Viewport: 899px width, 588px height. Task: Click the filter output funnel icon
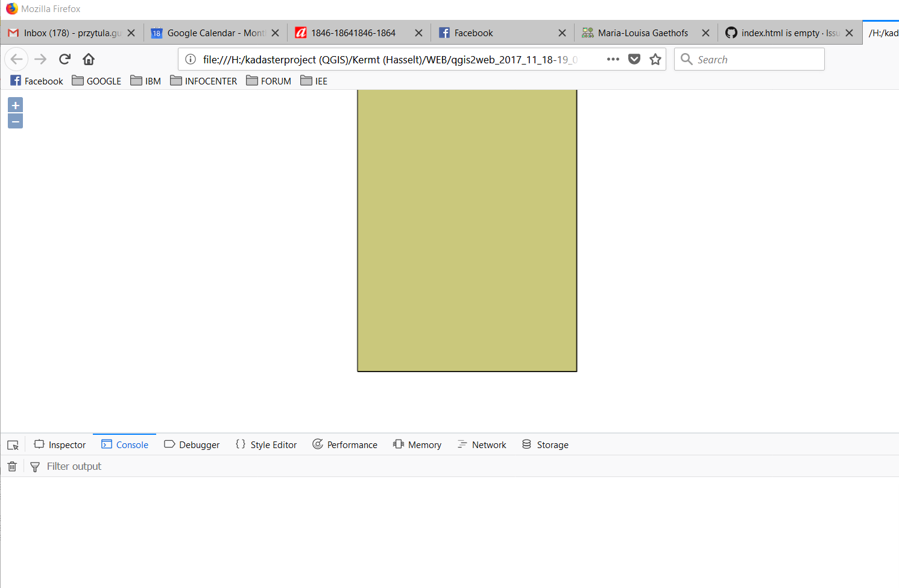(x=34, y=466)
